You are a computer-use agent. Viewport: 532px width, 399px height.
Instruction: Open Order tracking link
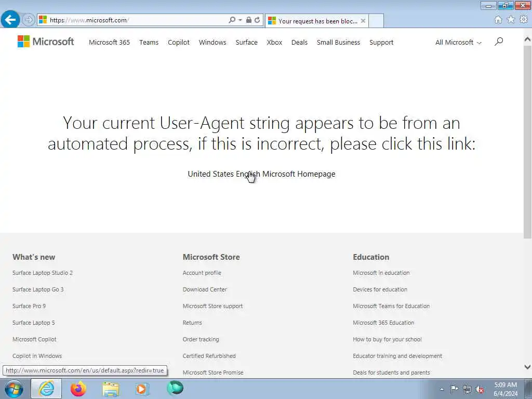201,339
